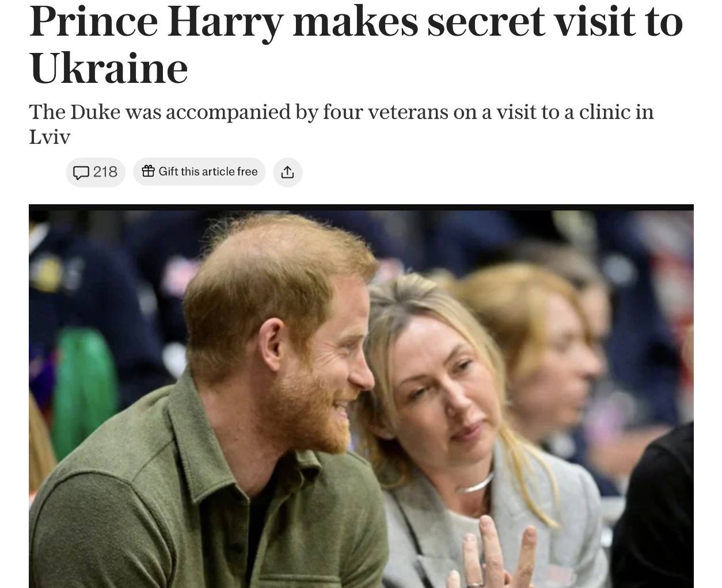Select "Gift this article free" button text
The image size is (722, 588).
click(x=208, y=171)
